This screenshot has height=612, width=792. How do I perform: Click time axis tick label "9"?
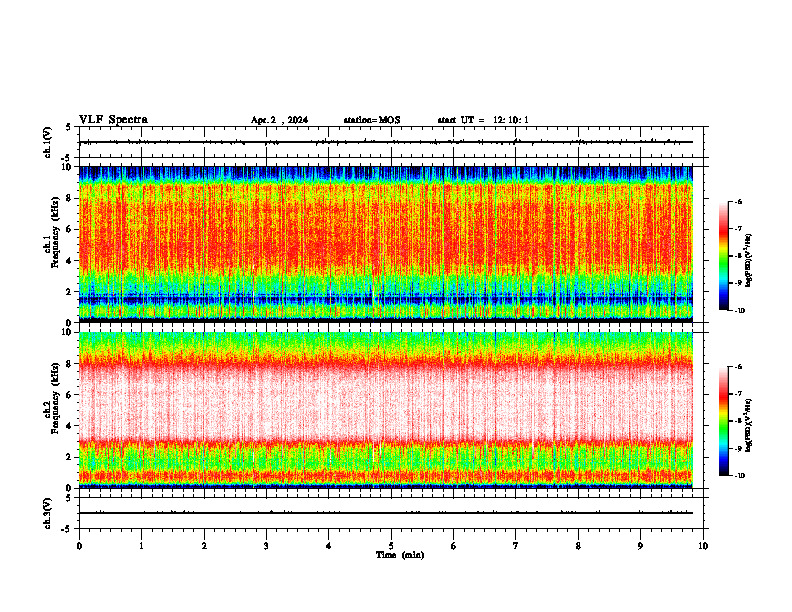tap(640, 546)
